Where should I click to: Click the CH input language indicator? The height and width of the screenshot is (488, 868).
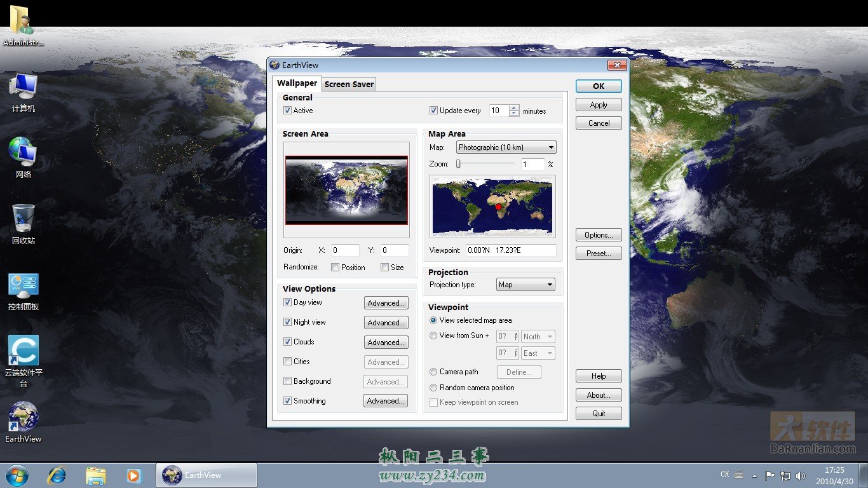pos(725,475)
